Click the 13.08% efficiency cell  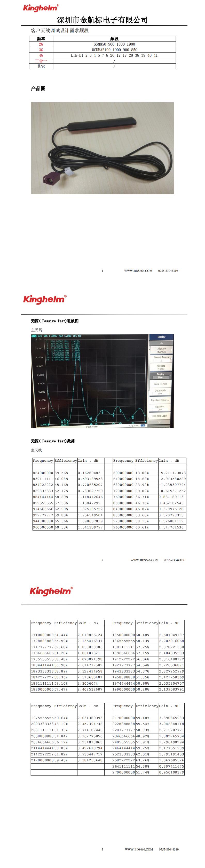(147, 473)
